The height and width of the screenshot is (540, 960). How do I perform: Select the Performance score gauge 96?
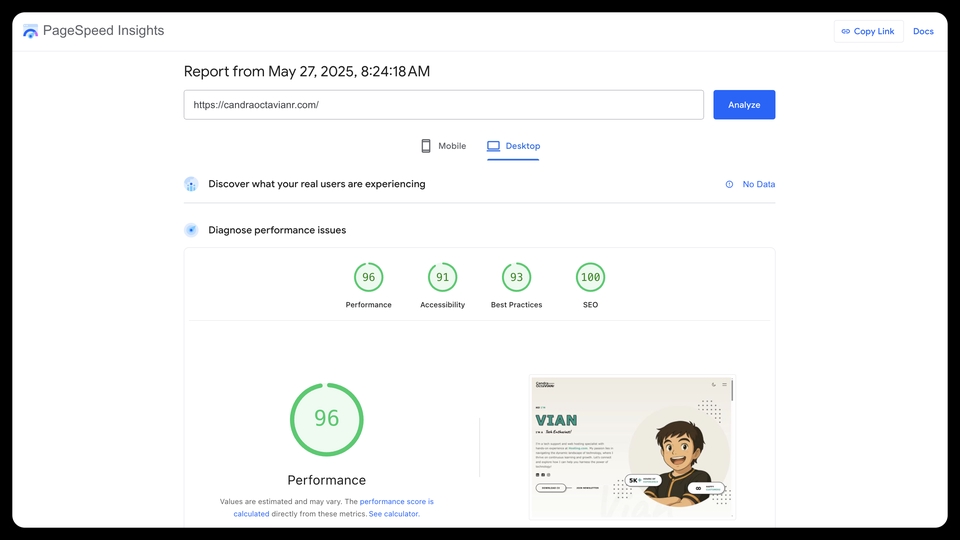coord(369,277)
